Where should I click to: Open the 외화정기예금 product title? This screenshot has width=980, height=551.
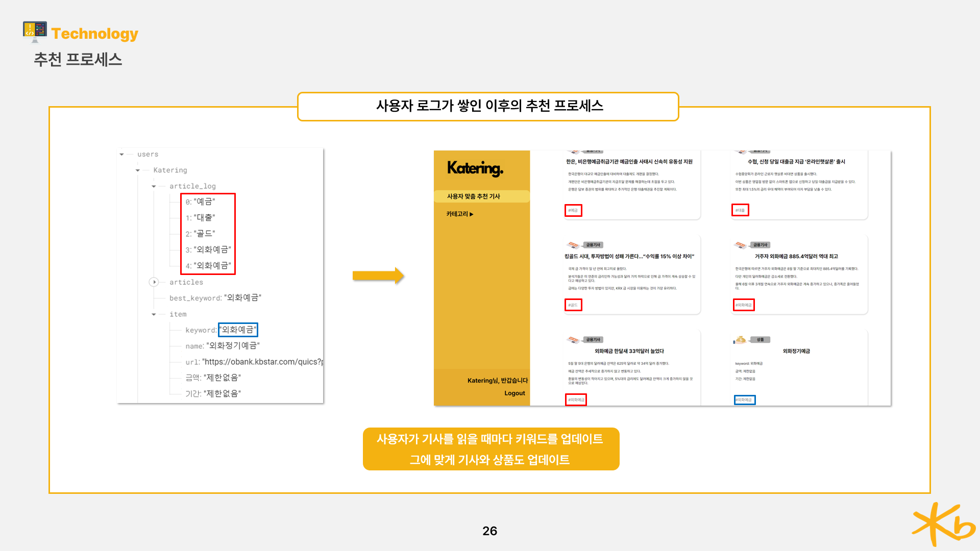[x=796, y=352]
